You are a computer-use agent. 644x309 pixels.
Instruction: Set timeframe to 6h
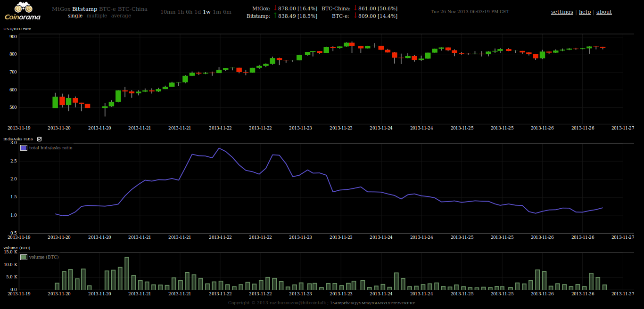[x=189, y=12]
